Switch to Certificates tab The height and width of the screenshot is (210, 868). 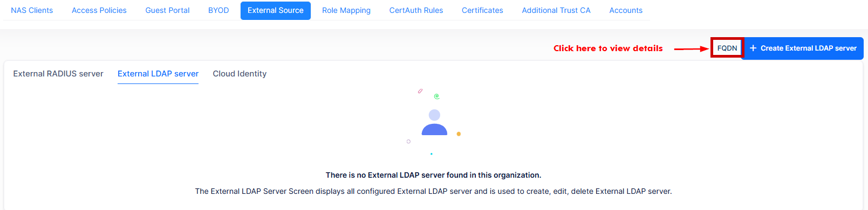482,10
